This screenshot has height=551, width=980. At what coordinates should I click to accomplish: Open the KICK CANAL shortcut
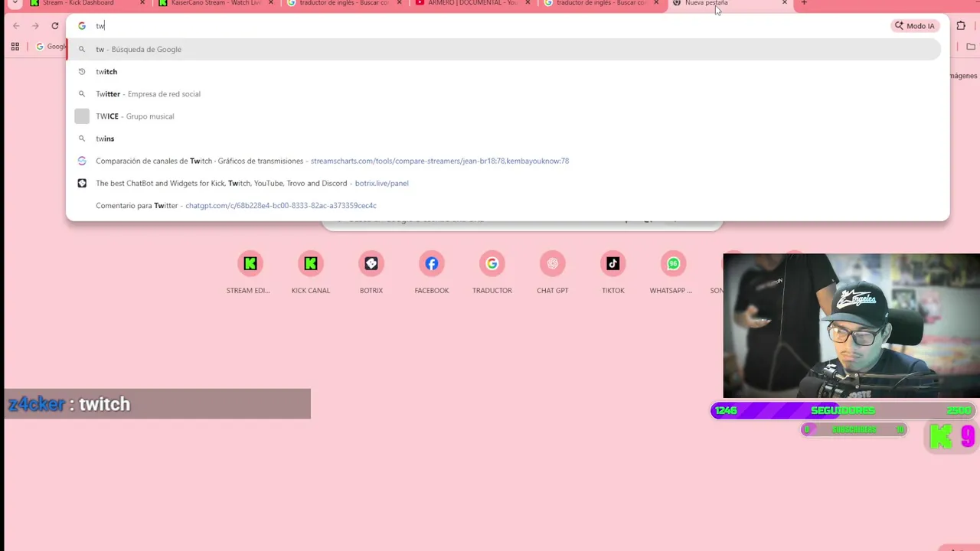[310, 272]
